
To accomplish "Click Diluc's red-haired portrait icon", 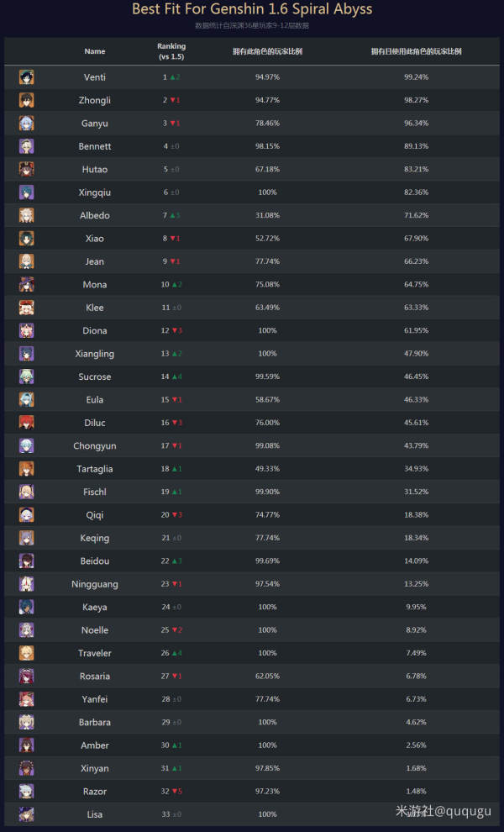I will pyautogui.click(x=27, y=423).
